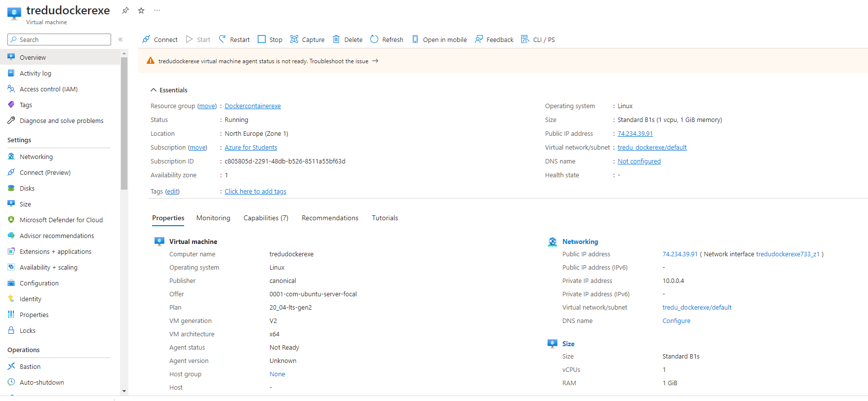Open tredu_dockerexe/default link in Essentials
The width and height of the screenshot is (868, 401).
[652, 148]
